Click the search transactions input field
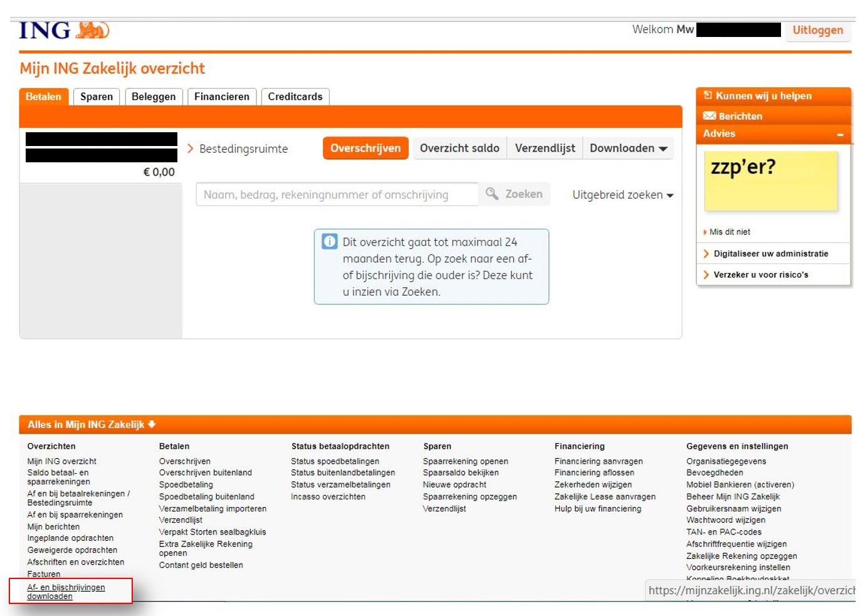Screen dimensions: 865x616 tap(337, 195)
